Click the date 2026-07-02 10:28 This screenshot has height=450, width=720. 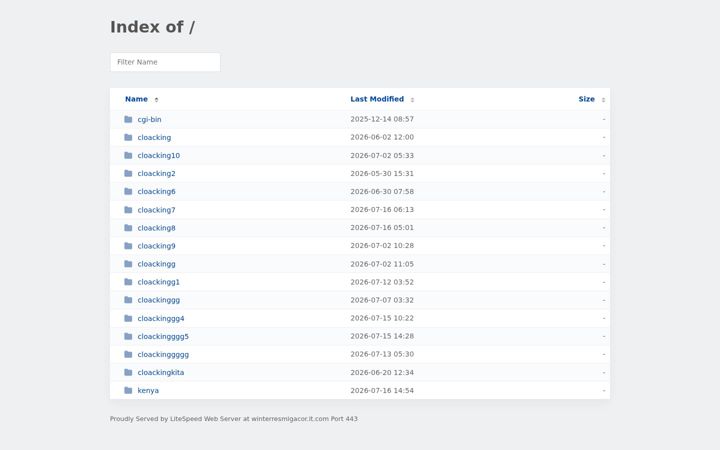click(x=382, y=246)
